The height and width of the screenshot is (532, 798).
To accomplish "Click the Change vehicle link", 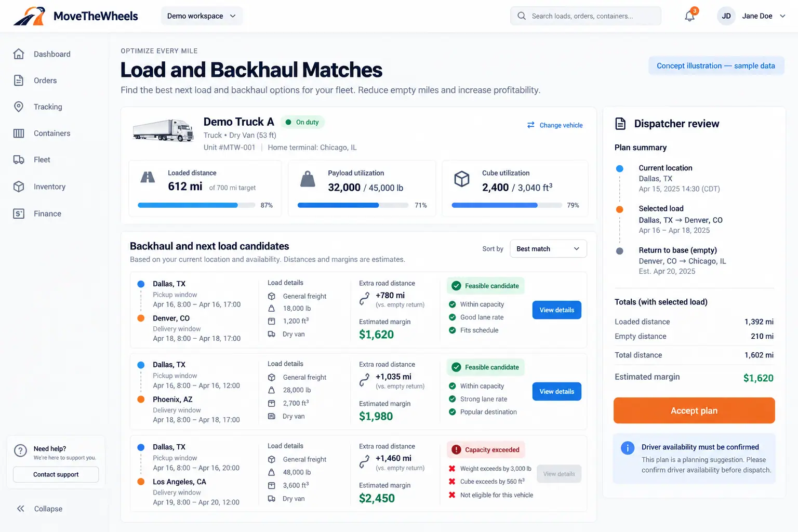I will pyautogui.click(x=555, y=125).
